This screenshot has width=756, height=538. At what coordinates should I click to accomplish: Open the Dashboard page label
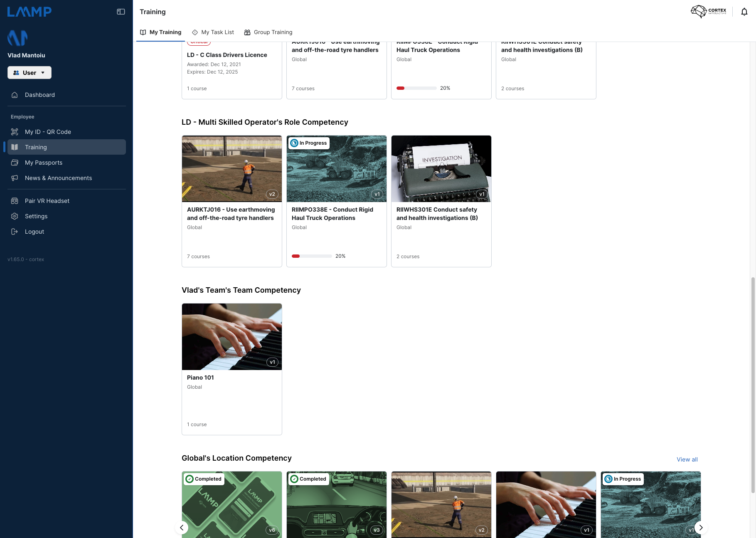pyautogui.click(x=40, y=95)
